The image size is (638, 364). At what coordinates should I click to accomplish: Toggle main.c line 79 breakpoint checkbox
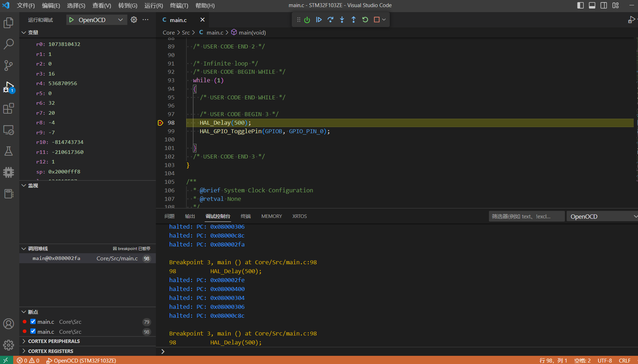pos(33,322)
